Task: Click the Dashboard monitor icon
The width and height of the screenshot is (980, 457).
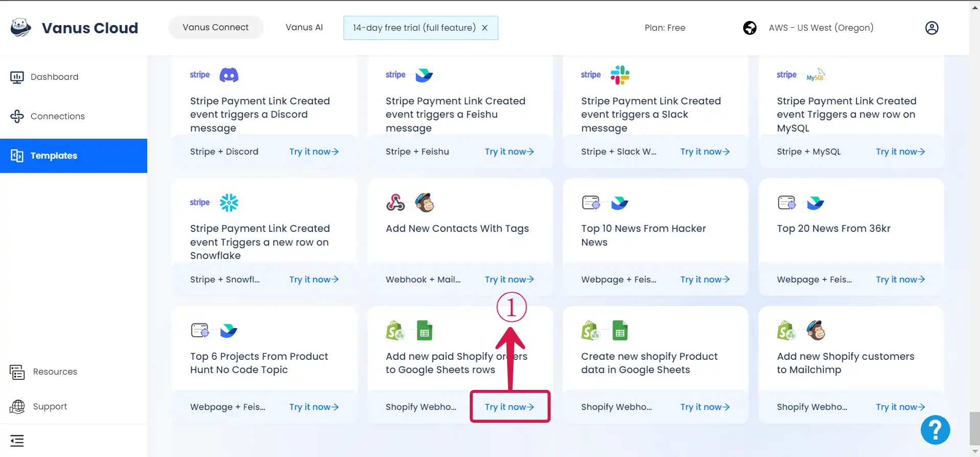Action: click(17, 77)
